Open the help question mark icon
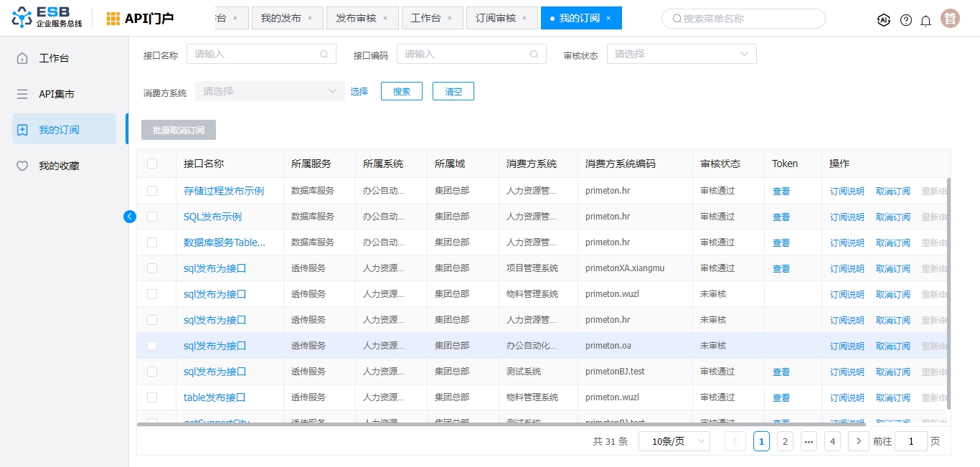980x467 pixels. 906,20
